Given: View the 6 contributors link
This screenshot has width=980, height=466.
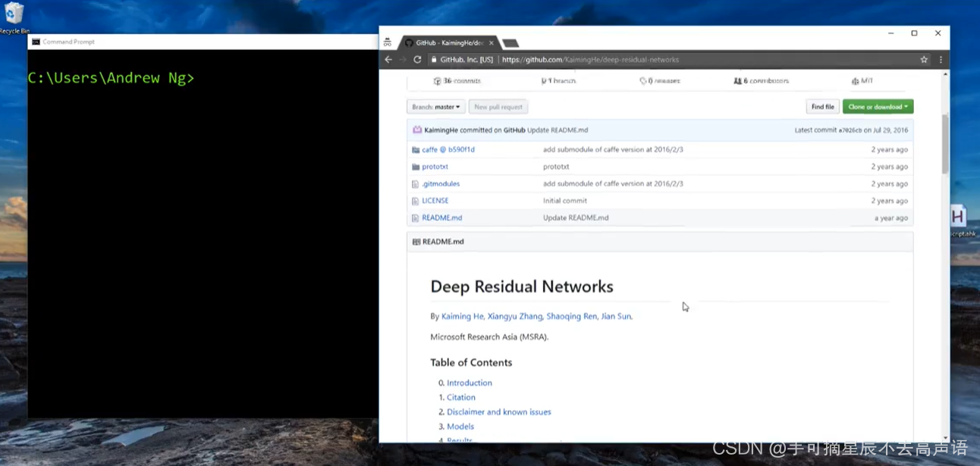Looking at the screenshot, I should (x=761, y=80).
